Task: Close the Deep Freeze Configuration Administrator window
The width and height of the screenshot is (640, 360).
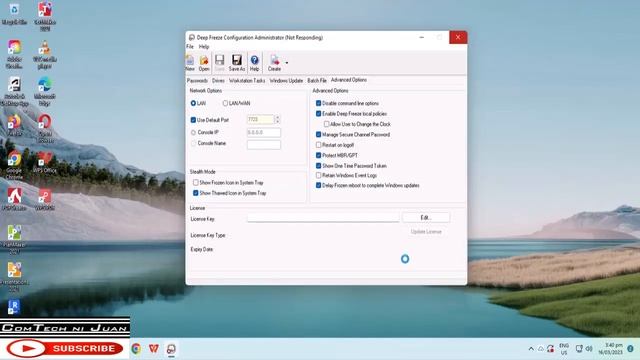Action: (x=458, y=37)
